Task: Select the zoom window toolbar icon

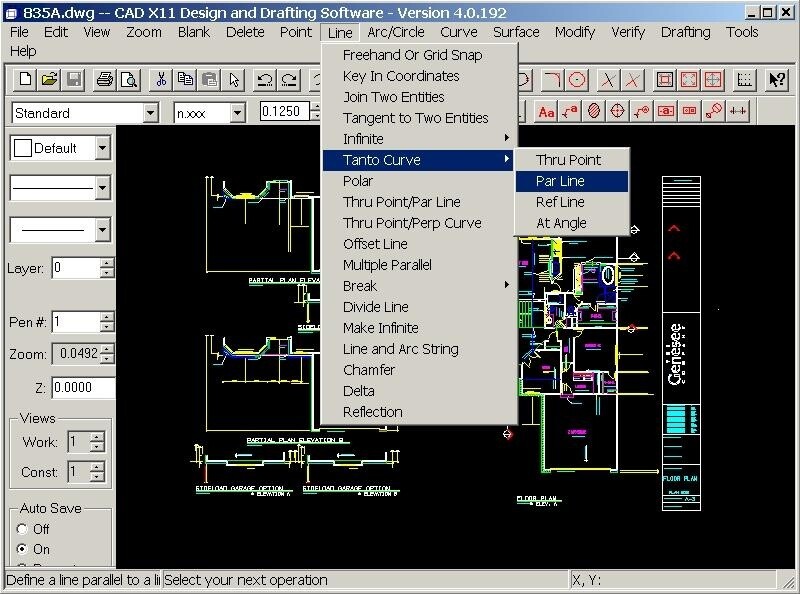Action: click(666, 79)
